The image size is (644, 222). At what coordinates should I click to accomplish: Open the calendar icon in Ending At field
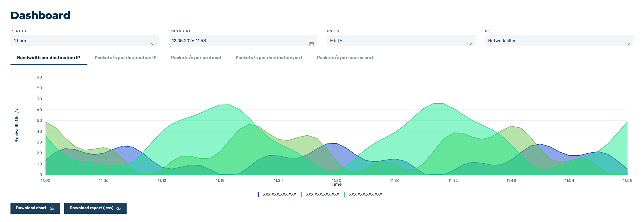click(x=311, y=44)
